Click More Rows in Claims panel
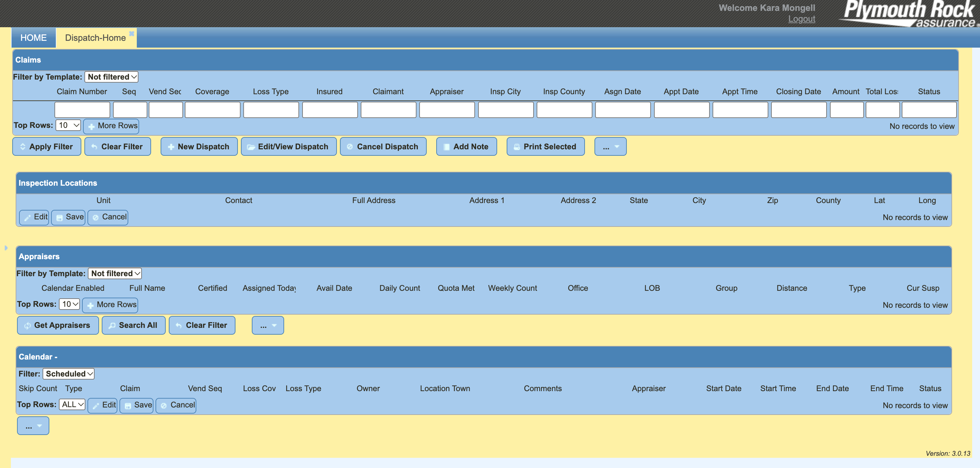 111,126
